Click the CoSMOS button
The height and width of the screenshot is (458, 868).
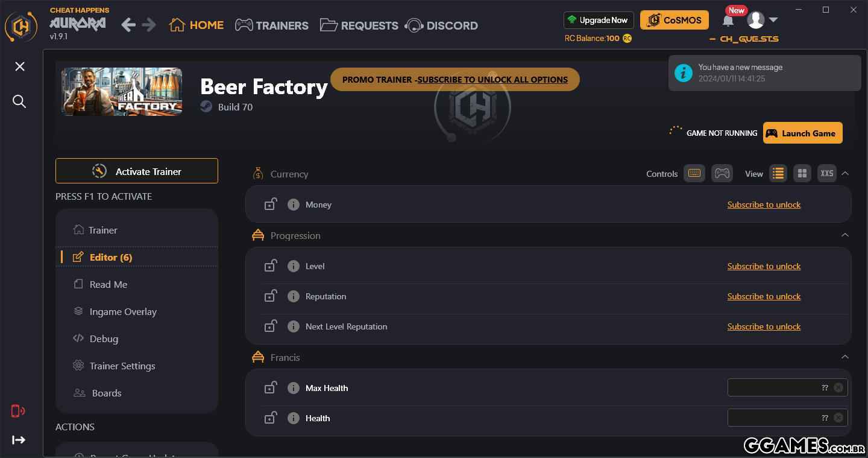click(x=675, y=20)
